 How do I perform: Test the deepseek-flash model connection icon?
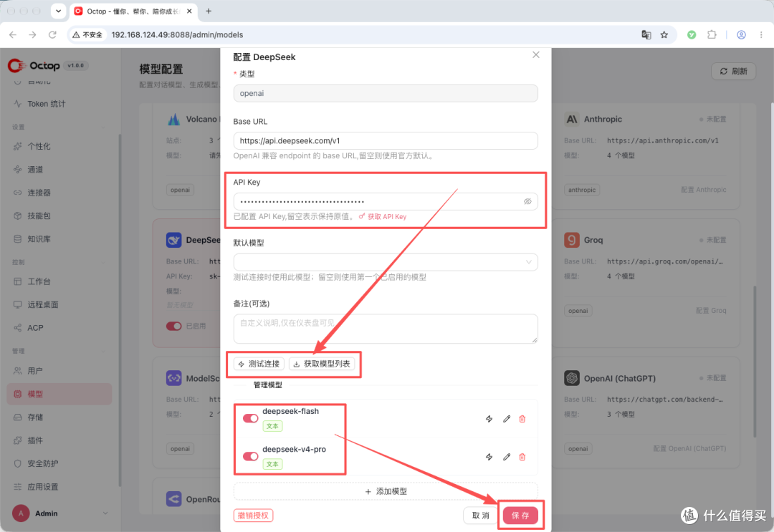click(489, 419)
